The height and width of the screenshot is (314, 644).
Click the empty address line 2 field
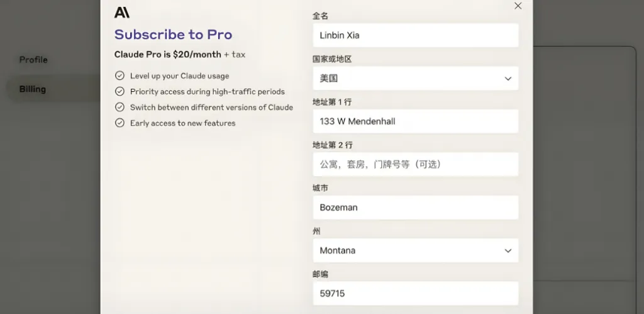click(415, 164)
